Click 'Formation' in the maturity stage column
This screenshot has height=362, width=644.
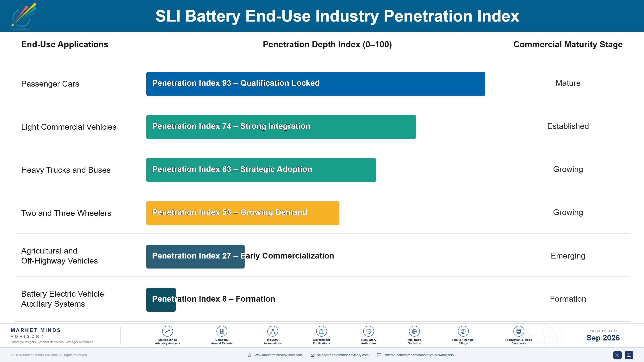568,299
